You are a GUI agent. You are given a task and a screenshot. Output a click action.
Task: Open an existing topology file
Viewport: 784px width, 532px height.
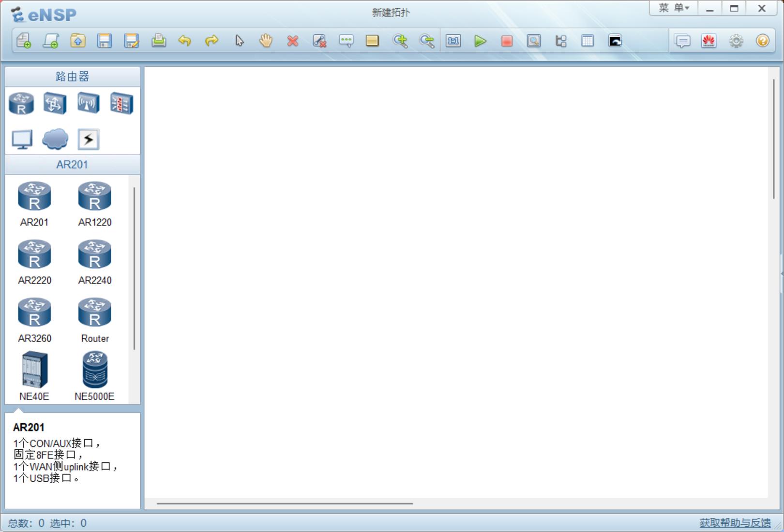point(77,41)
